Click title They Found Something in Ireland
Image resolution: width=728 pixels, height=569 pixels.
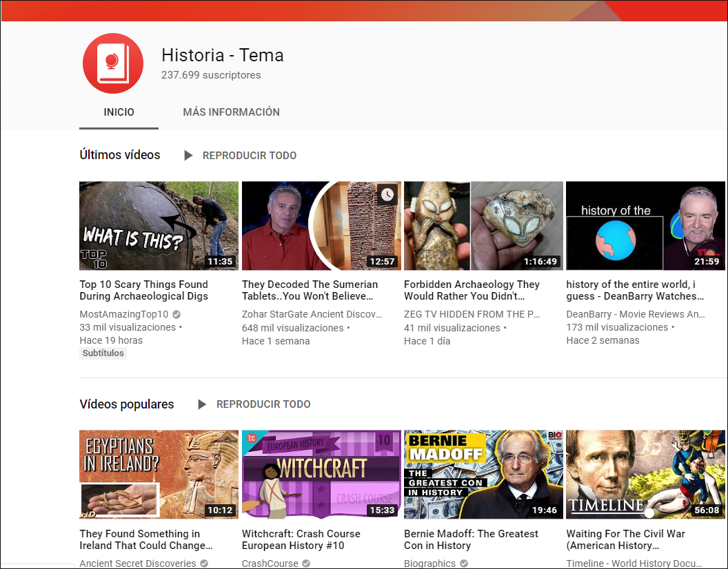coord(145,539)
